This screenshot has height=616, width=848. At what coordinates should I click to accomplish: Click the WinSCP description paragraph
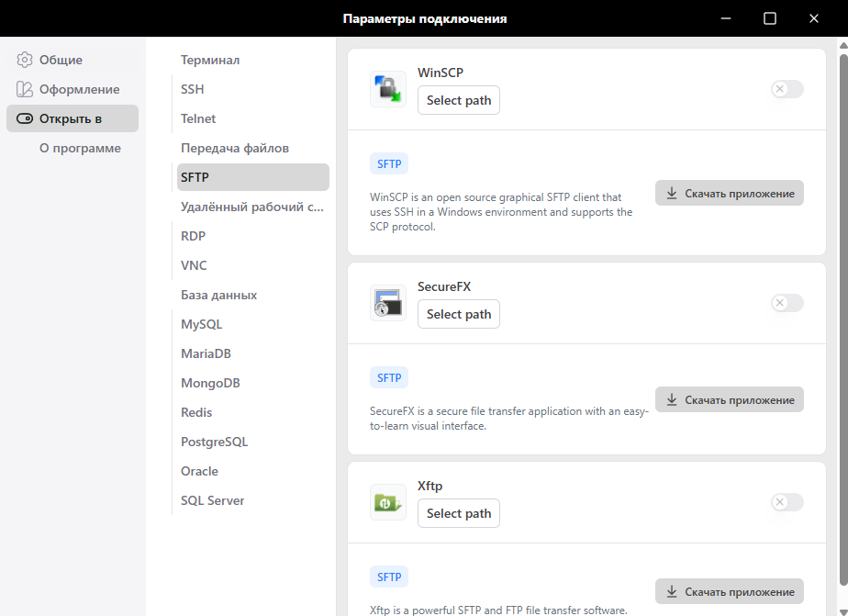[x=501, y=212]
